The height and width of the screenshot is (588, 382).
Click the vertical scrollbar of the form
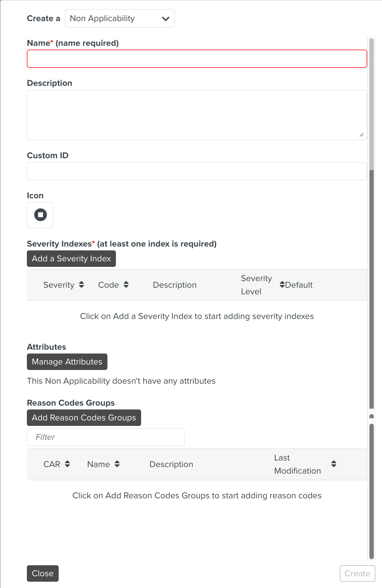pyautogui.click(x=372, y=274)
